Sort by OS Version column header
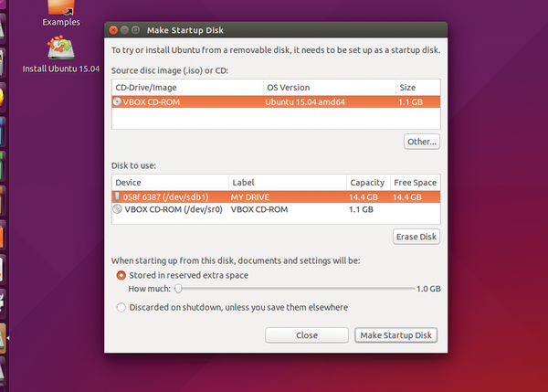548x392 pixels. click(x=330, y=88)
